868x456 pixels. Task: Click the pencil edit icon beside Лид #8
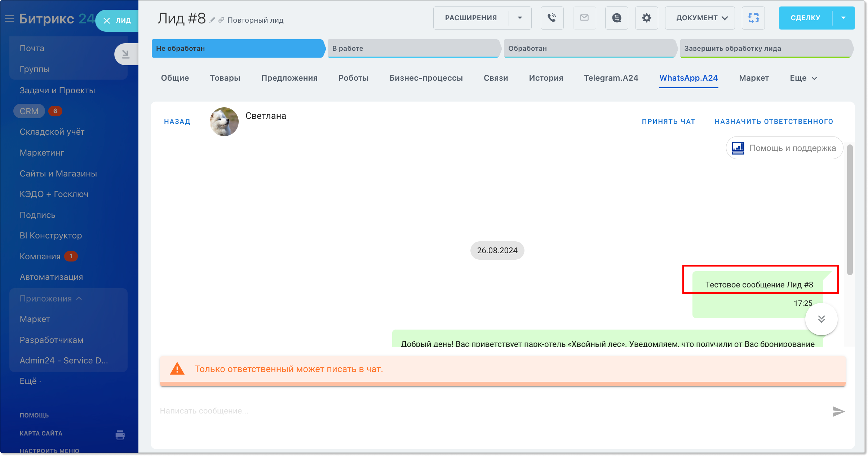coord(212,20)
